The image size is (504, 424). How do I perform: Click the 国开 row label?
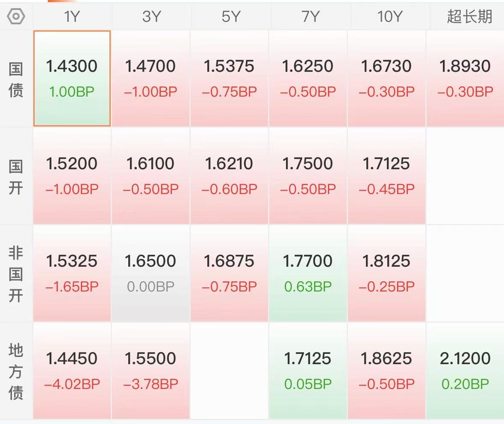[x=16, y=177]
